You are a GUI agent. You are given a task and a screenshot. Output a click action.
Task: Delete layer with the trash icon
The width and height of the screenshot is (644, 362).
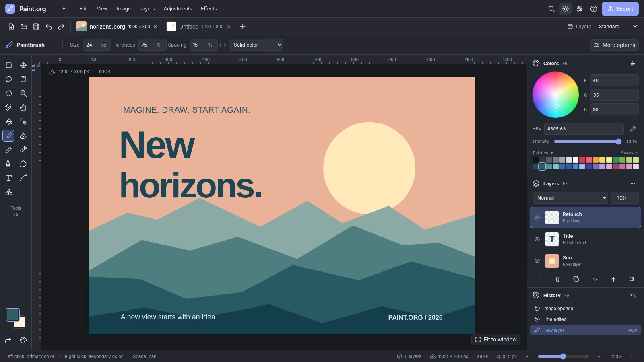tap(557, 279)
